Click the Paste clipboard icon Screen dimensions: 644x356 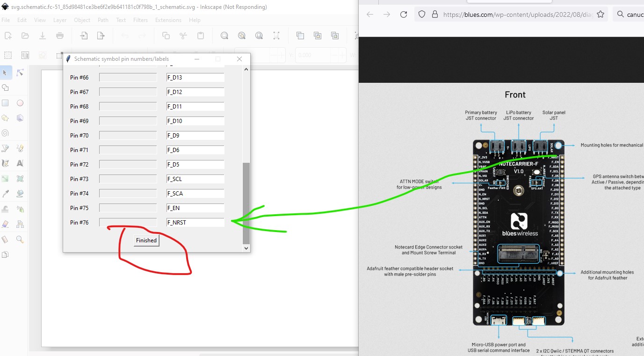click(200, 36)
